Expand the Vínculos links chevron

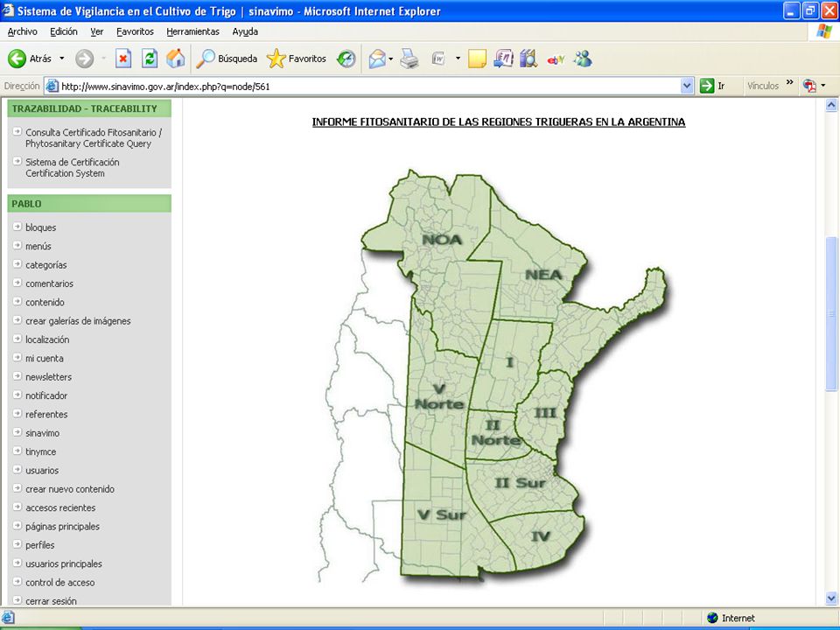[789, 82]
